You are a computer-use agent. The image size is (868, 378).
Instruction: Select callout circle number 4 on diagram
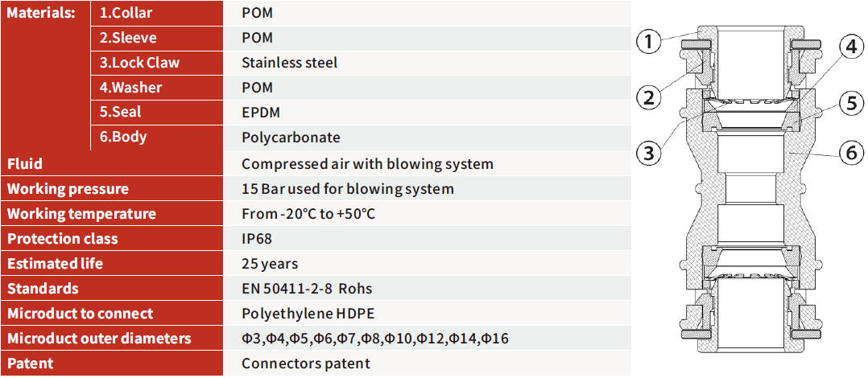pyautogui.click(x=850, y=47)
